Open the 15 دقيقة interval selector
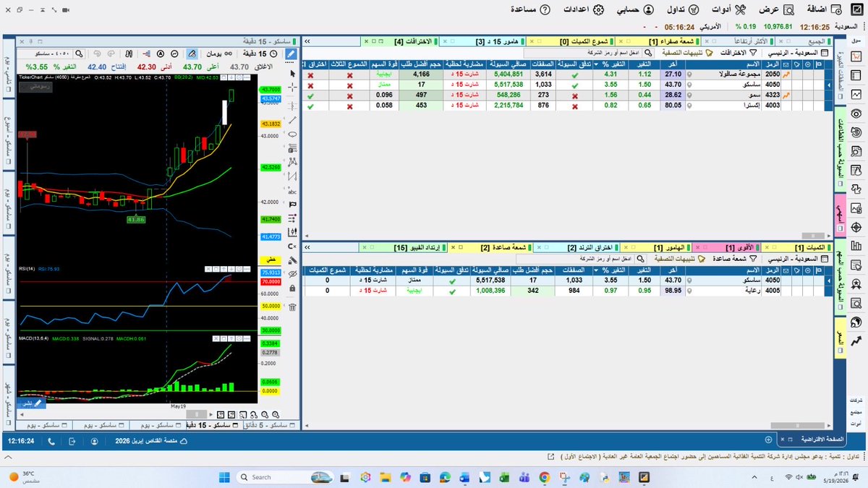868x488 pixels. (x=260, y=53)
